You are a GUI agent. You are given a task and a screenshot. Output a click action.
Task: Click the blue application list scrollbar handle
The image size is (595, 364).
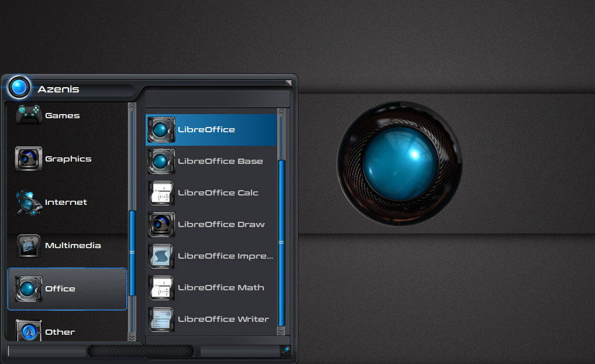[281, 241]
